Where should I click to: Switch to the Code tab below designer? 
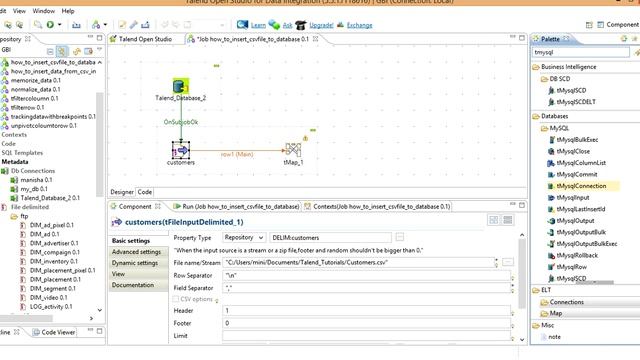coord(144,192)
